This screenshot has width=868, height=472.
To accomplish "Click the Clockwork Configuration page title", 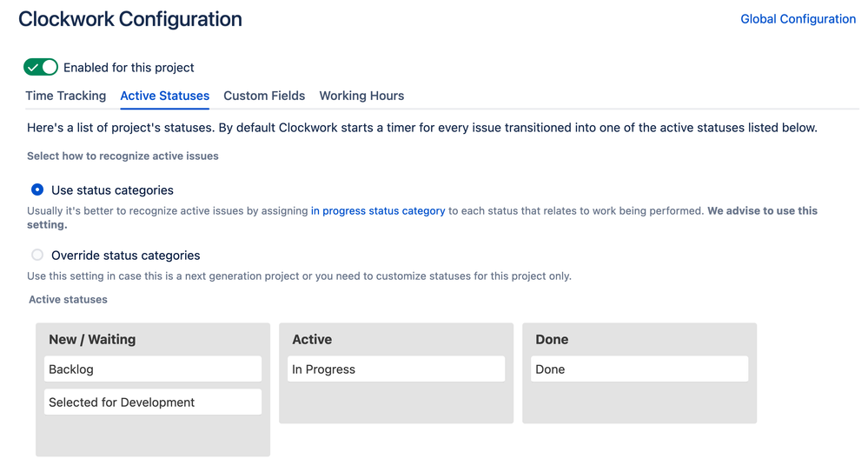I will point(130,19).
